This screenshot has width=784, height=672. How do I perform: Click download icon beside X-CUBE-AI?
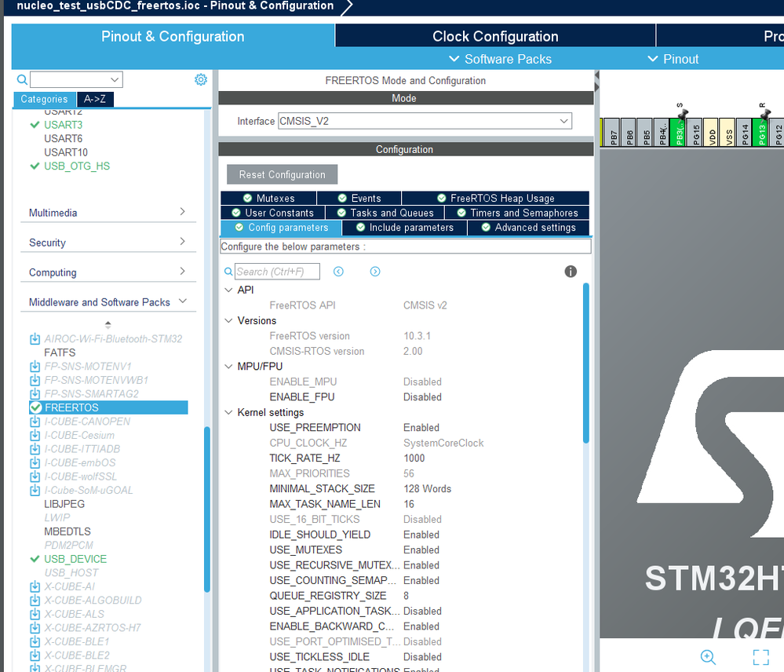pyautogui.click(x=35, y=586)
